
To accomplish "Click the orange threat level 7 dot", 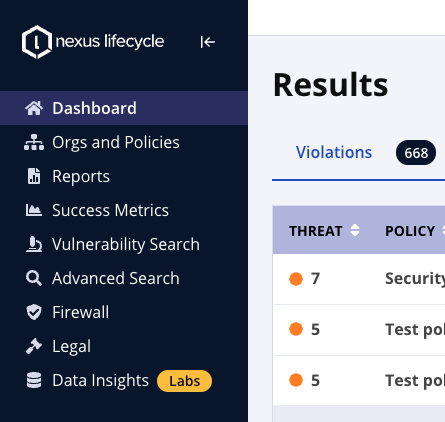I will click(x=296, y=279).
